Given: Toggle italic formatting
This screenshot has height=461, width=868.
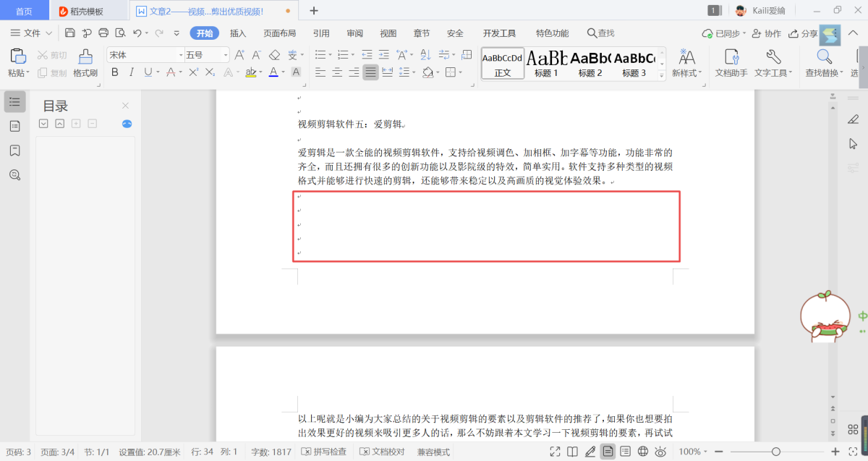Looking at the screenshot, I should coord(131,72).
